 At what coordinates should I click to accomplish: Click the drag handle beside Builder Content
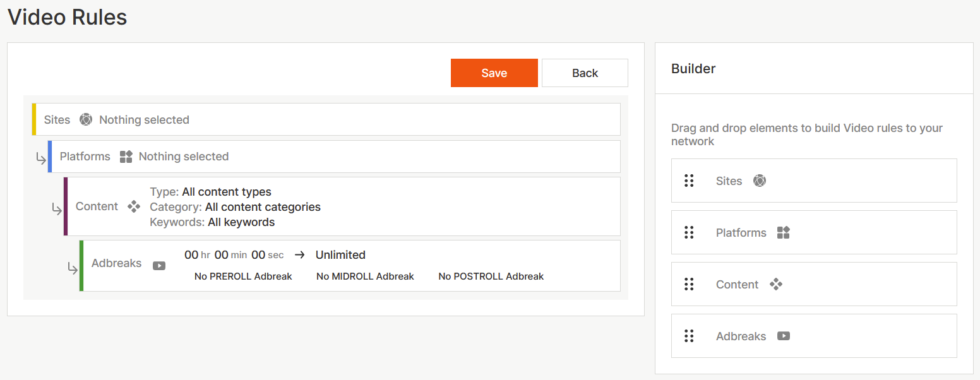pos(689,285)
